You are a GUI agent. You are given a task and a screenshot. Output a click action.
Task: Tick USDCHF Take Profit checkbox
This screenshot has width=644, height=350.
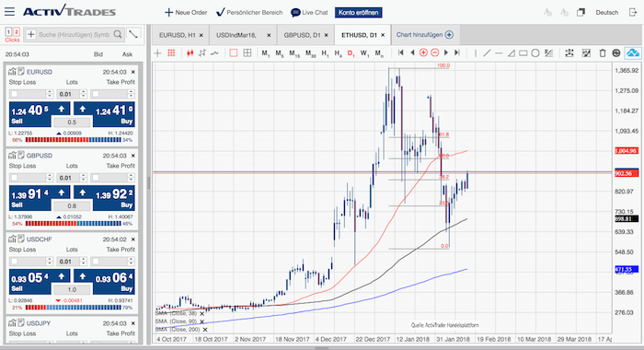click(x=96, y=262)
